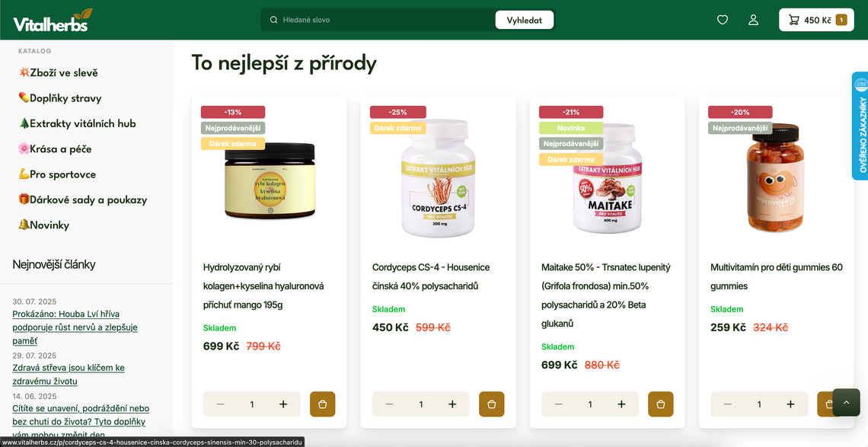Decrease quantity for Maitake 50%
Screen dimensions: 868x447
point(559,404)
